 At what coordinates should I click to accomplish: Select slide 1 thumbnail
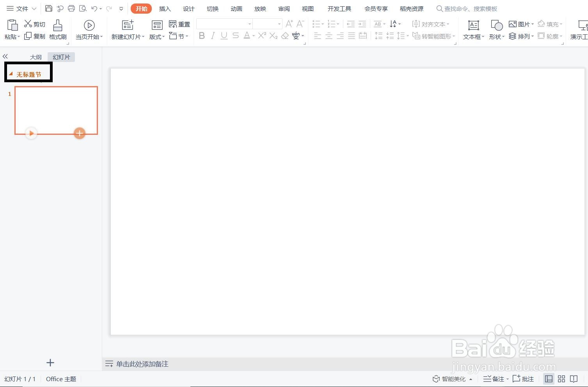(56, 110)
